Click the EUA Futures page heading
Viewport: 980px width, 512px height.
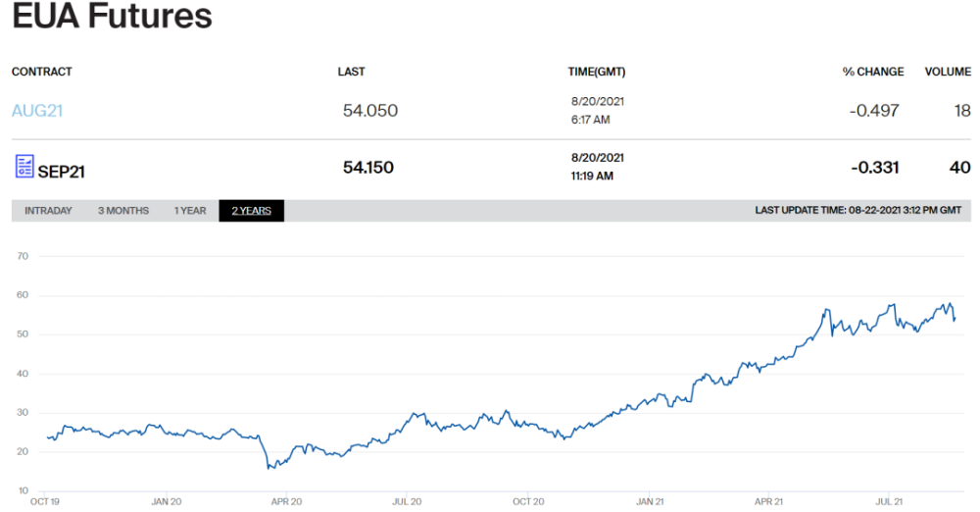pos(112,17)
